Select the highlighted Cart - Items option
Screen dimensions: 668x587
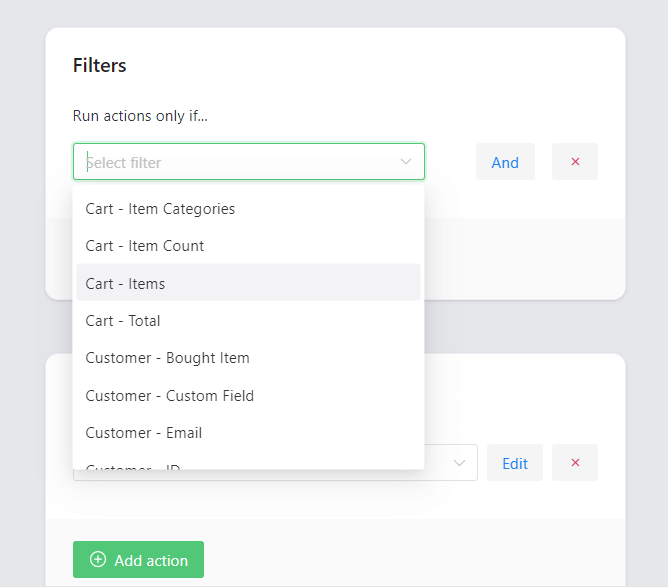[248, 283]
